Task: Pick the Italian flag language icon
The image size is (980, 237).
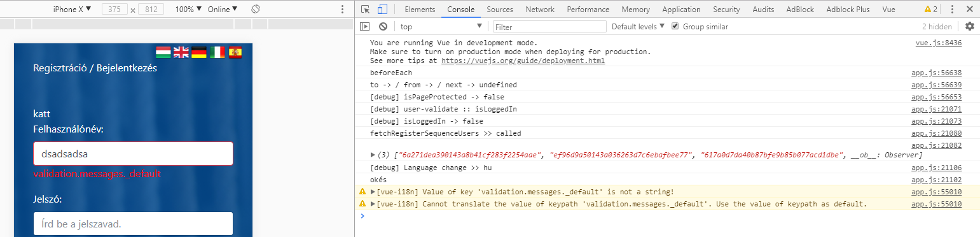Action: pos(217,52)
